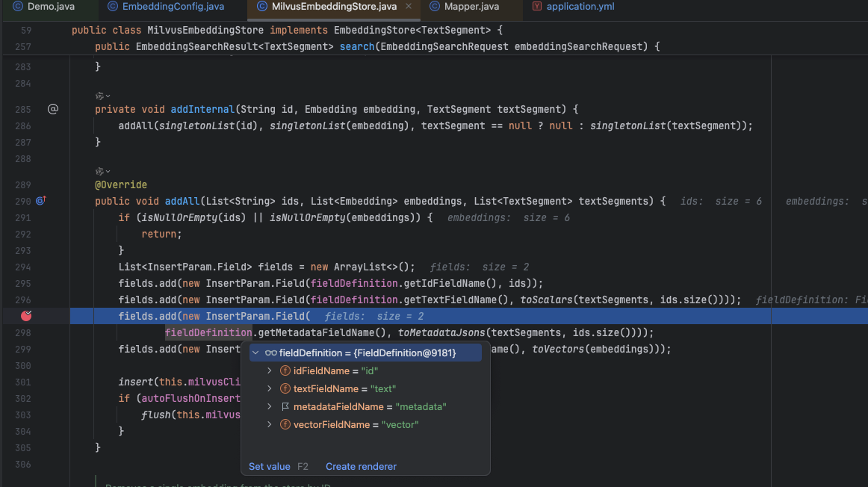This screenshot has height=487, width=868.
Task: Switch to the application.yml tab
Action: (573, 7)
